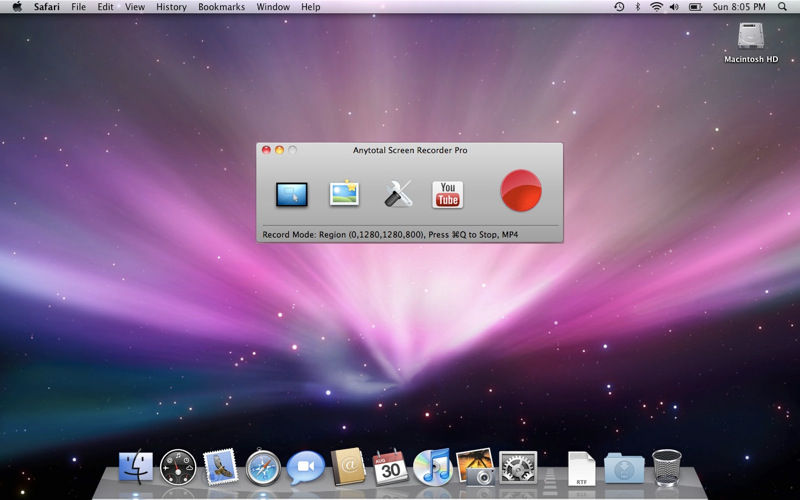Image resolution: width=800 pixels, height=500 pixels.
Task: Click the Sun 8:05 PM clock
Action: (739, 7)
